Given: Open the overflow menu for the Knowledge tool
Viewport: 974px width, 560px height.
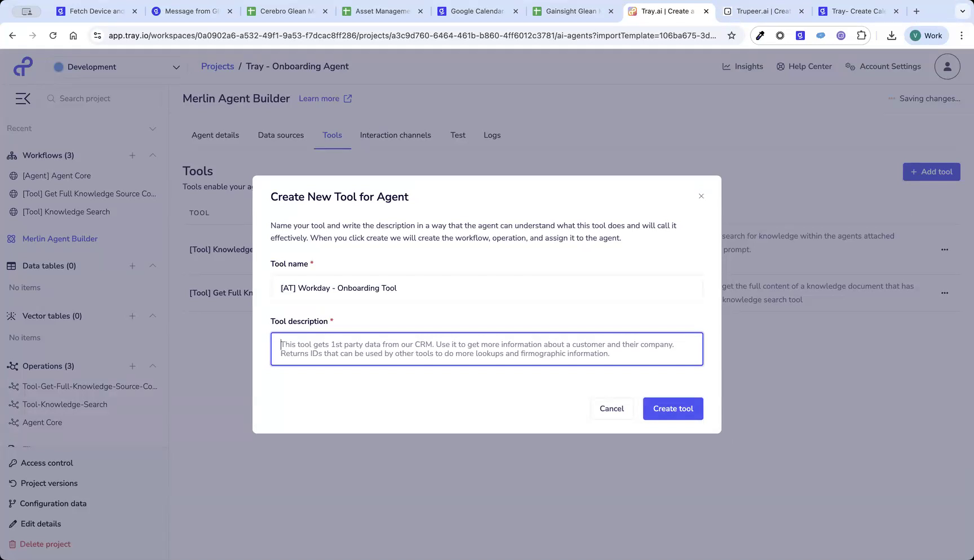Looking at the screenshot, I should [x=945, y=249].
